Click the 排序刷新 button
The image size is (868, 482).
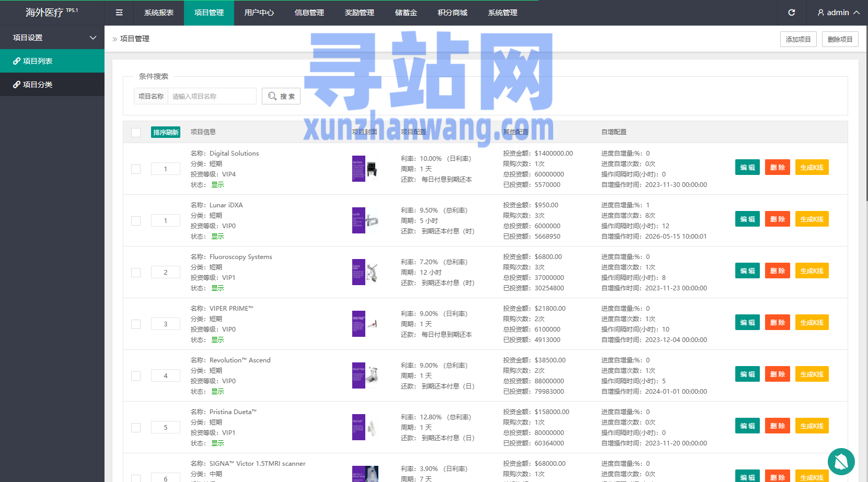166,132
